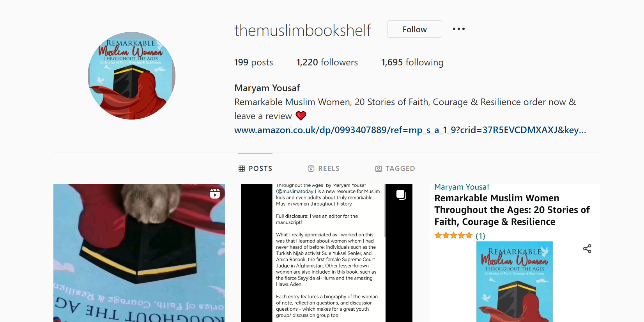Click the share icon beside book cover
The image size is (644, 322).
(587, 248)
